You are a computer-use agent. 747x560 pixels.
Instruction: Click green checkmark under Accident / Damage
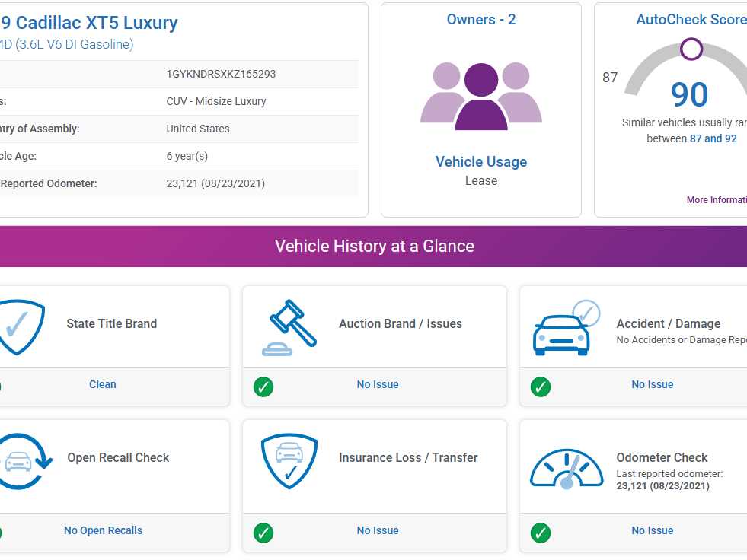click(x=541, y=387)
